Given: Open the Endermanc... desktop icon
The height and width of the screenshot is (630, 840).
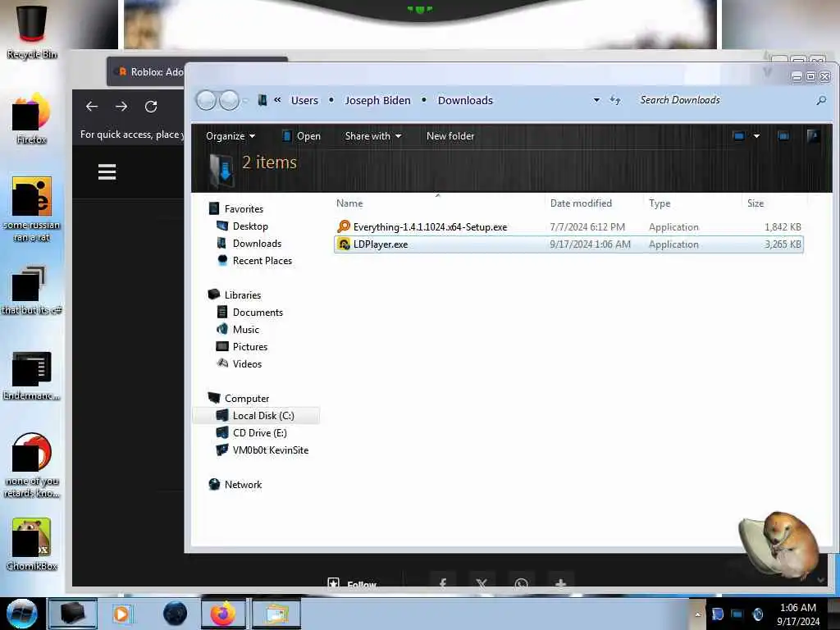Looking at the screenshot, I should pyautogui.click(x=32, y=376).
